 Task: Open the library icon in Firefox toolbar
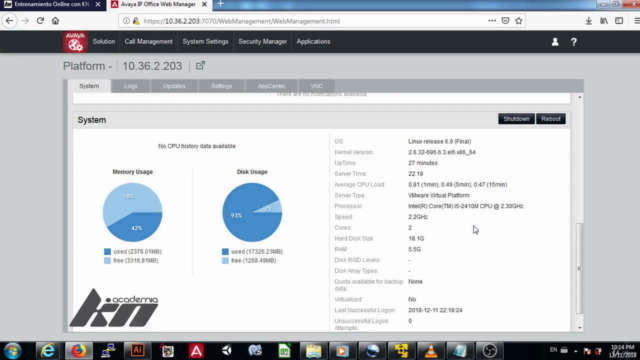604,21
